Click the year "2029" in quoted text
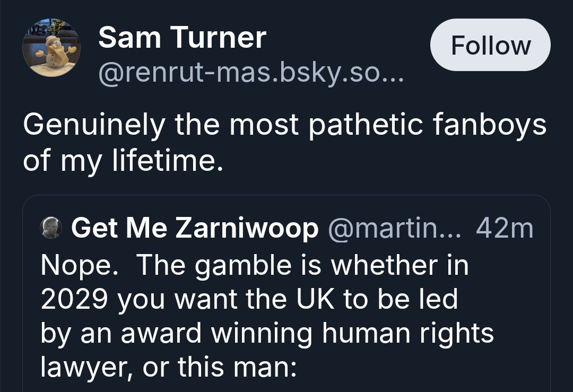Screen dimensions: 573x392 point(74,299)
